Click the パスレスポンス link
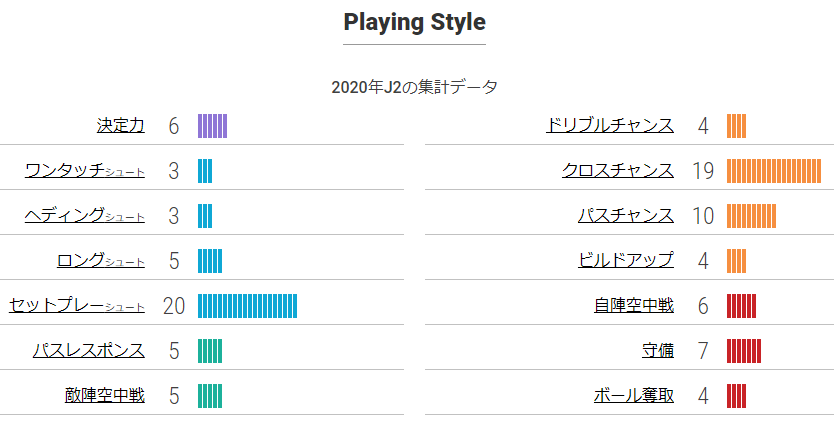 [89, 351]
